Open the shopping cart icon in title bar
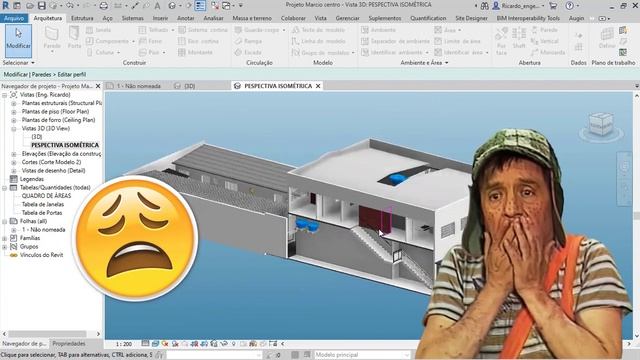640x360 pixels. tap(553, 6)
